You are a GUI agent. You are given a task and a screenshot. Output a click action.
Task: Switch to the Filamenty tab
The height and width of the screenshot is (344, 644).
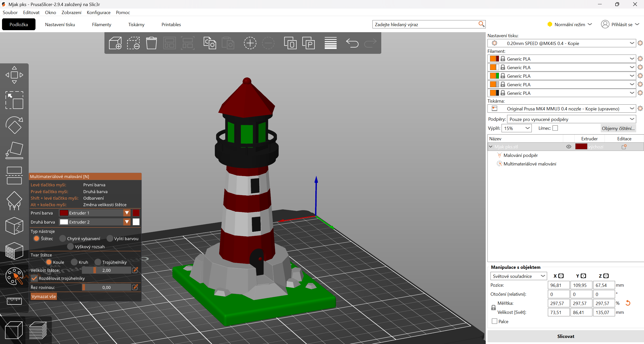pyautogui.click(x=101, y=24)
